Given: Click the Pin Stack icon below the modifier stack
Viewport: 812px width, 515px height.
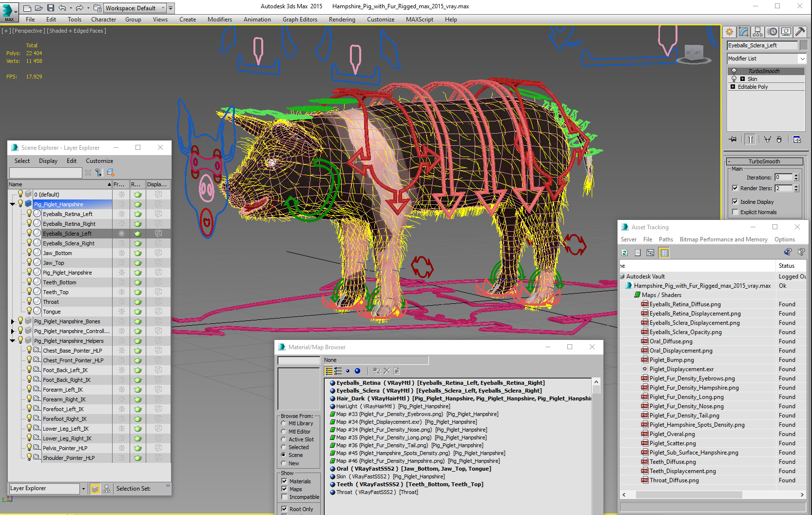Looking at the screenshot, I should (733, 139).
